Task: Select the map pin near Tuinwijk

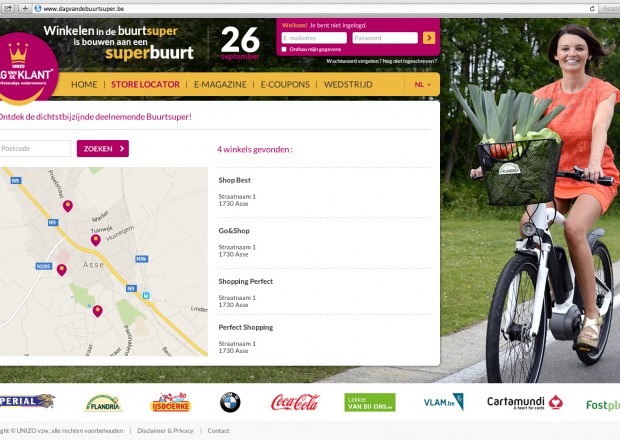Action: (96, 240)
